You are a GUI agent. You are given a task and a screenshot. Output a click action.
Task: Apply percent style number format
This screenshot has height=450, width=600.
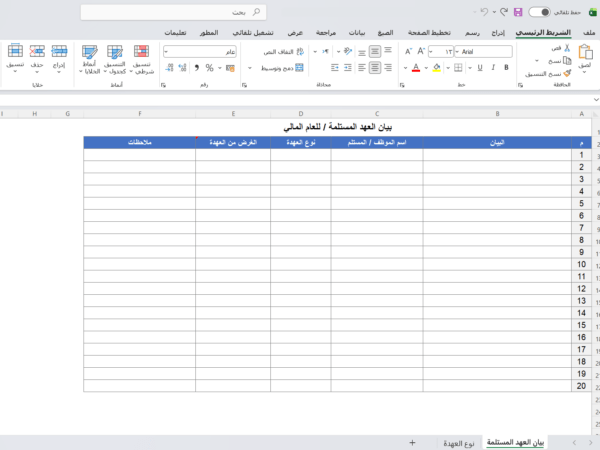[x=209, y=68]
